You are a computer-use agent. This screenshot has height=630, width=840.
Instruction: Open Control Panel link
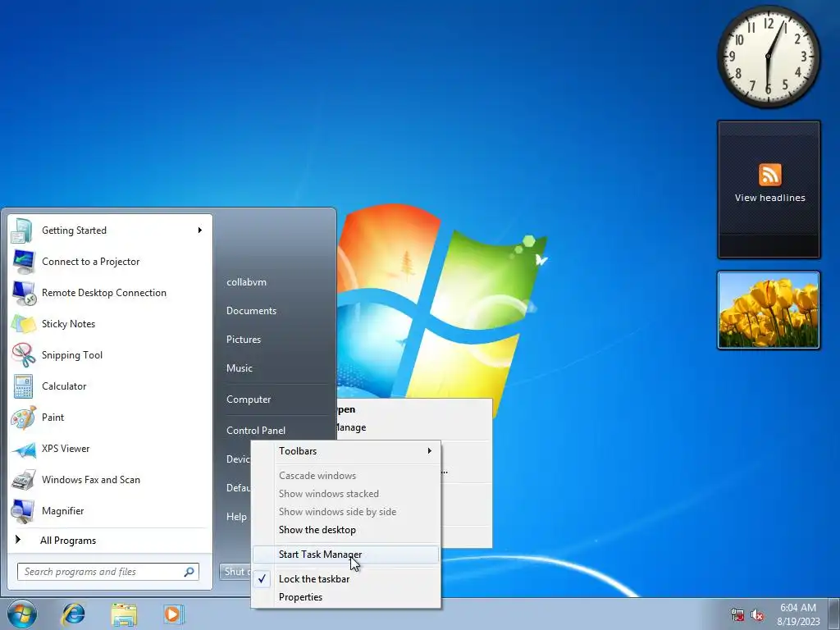(256, 430)
